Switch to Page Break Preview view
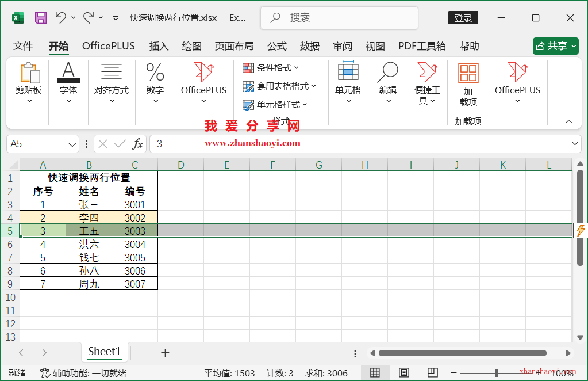The height and width of the screenshot is (381, 588). pyautogui.click(x=432, y=373)
